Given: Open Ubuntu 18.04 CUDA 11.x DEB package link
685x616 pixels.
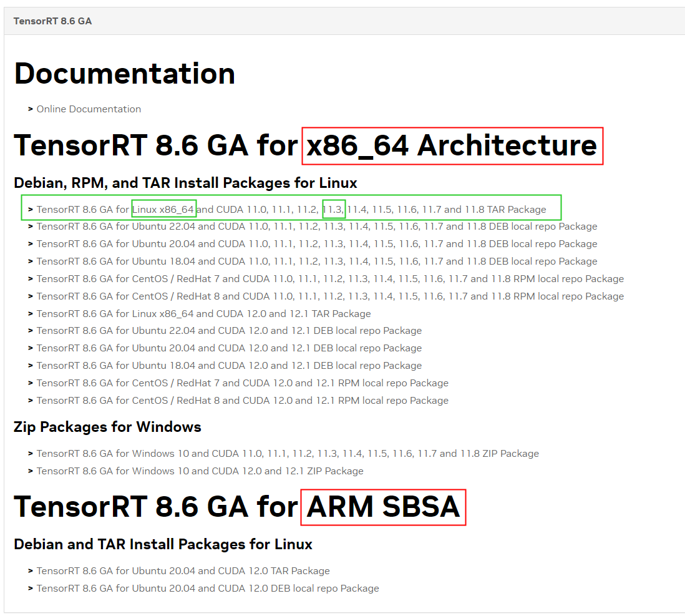Looking at the screenshot, I should (x=317, y=262).
